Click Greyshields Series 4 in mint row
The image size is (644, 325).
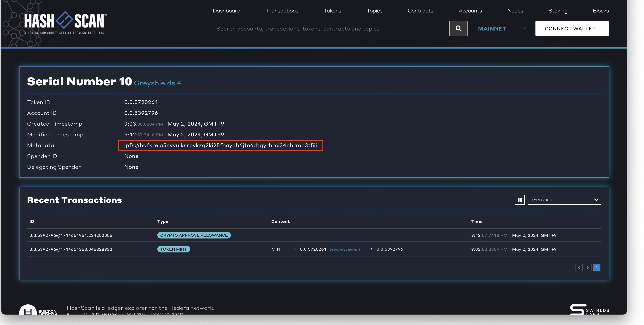[345, 249]
